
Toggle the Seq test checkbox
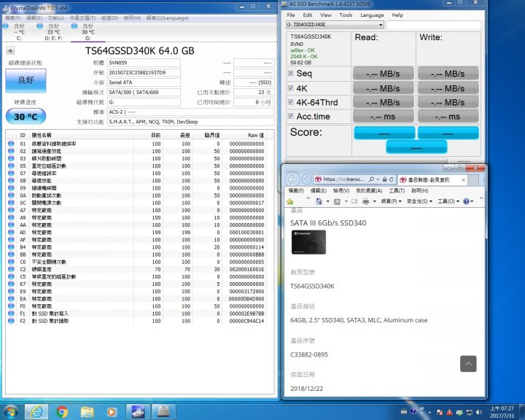click(290, 74)
